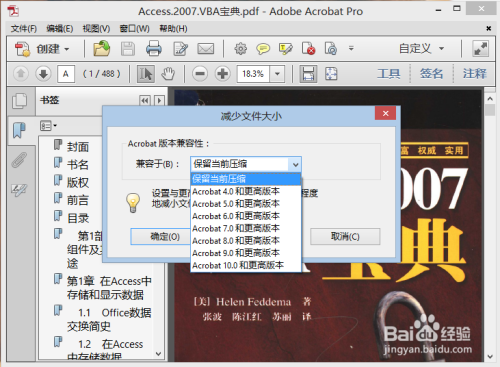The width and height of the screenshot is (500, 367).
Task: Click the 取消(C) cancel button
Action: pyautogui.click(x=345, y=237)
